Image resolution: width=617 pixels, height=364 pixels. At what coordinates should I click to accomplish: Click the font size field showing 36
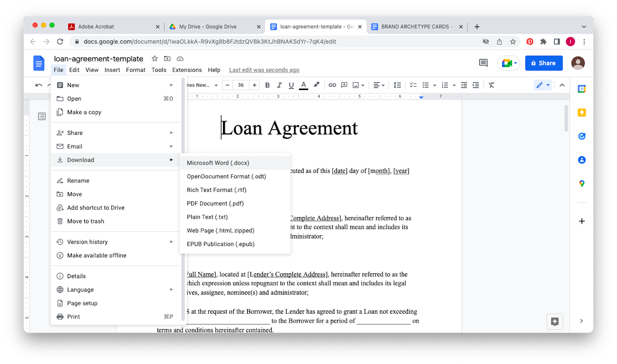click(241, 85)
